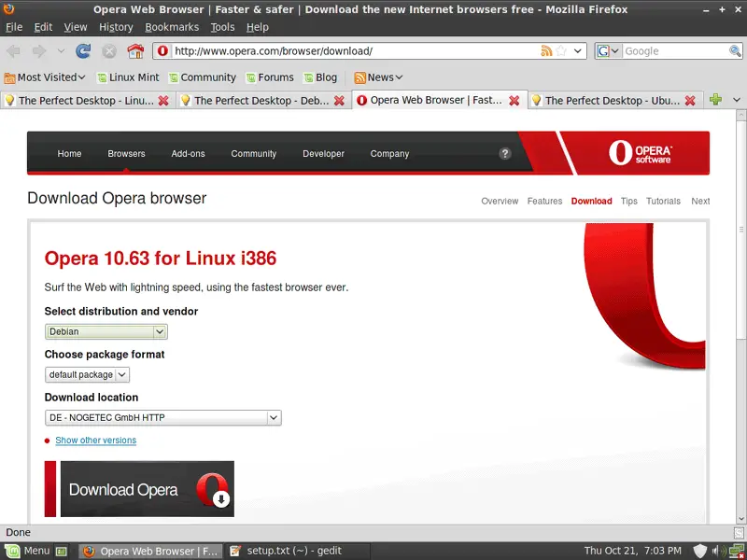Open the Linux Mint bookmark
Viewport: 747px width, 560px height.
[x=128, y=77]
